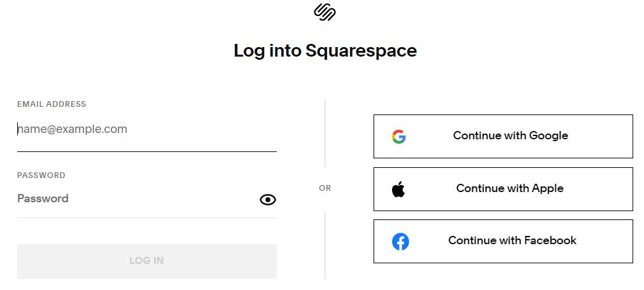644x290 pixels.
Task: Click the EMAIL ADDRESS label
Action: 52,104
